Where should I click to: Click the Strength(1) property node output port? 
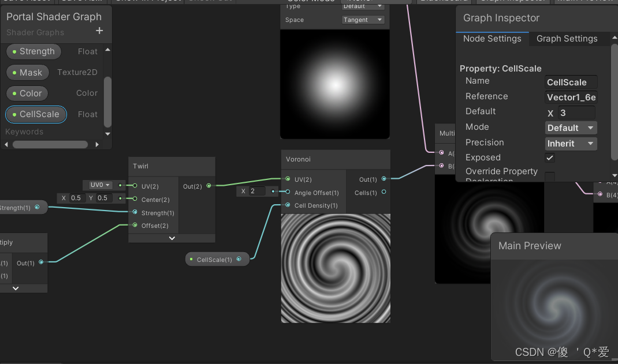click(x=37, y=207)
